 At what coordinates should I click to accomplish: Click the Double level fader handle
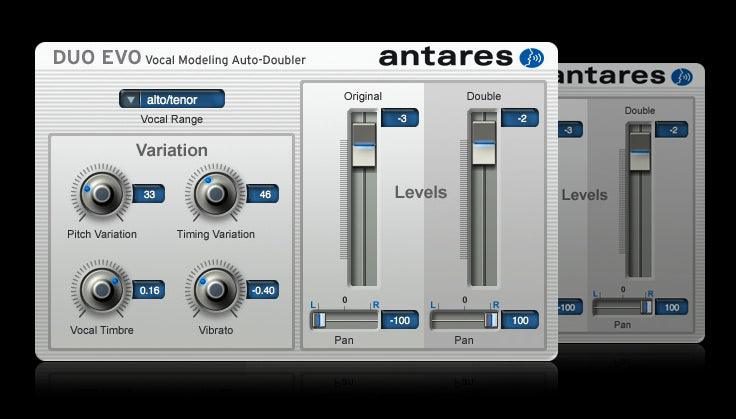click(x=484, y=143)
